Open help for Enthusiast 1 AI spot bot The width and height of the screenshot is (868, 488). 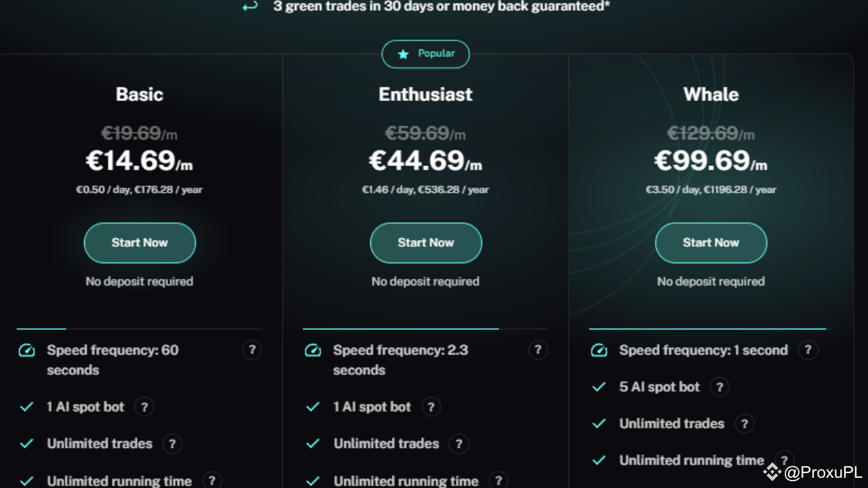(x=431, y=407)
